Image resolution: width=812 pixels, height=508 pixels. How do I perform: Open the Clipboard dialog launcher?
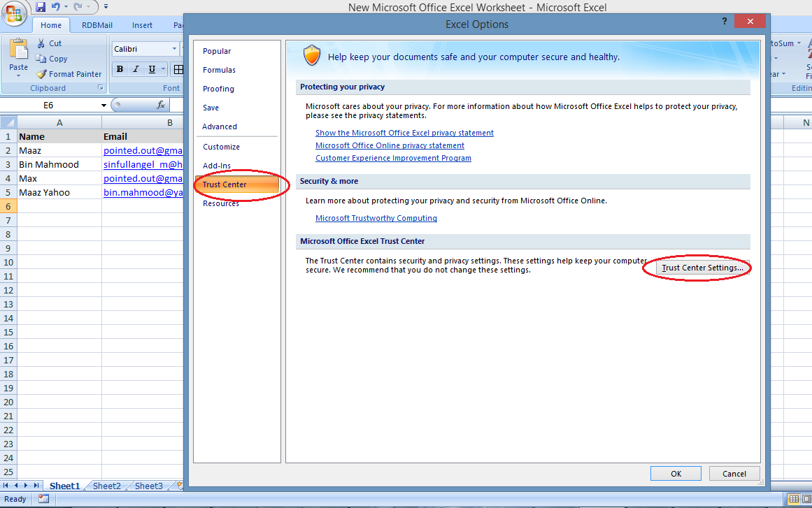pos(101,88)
